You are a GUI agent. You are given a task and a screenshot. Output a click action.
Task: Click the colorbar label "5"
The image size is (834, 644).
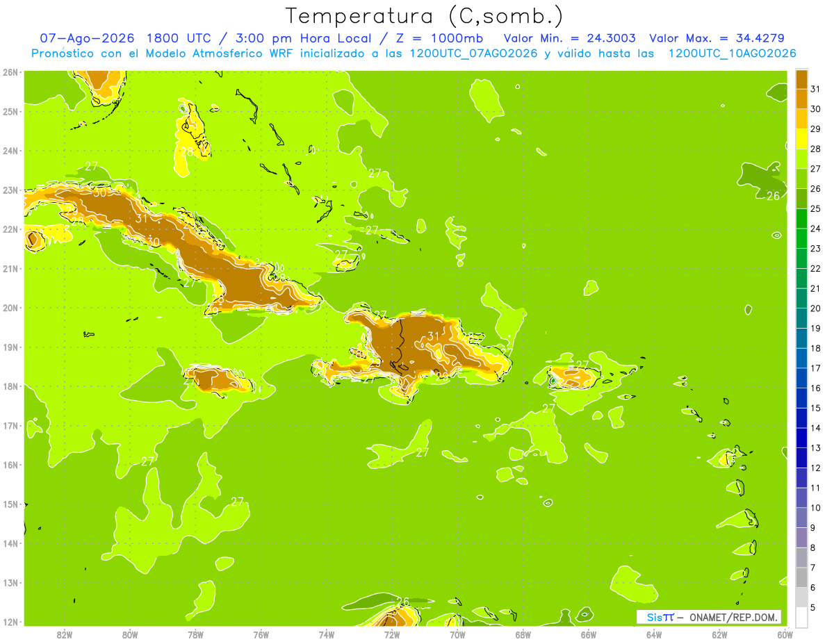814,608
